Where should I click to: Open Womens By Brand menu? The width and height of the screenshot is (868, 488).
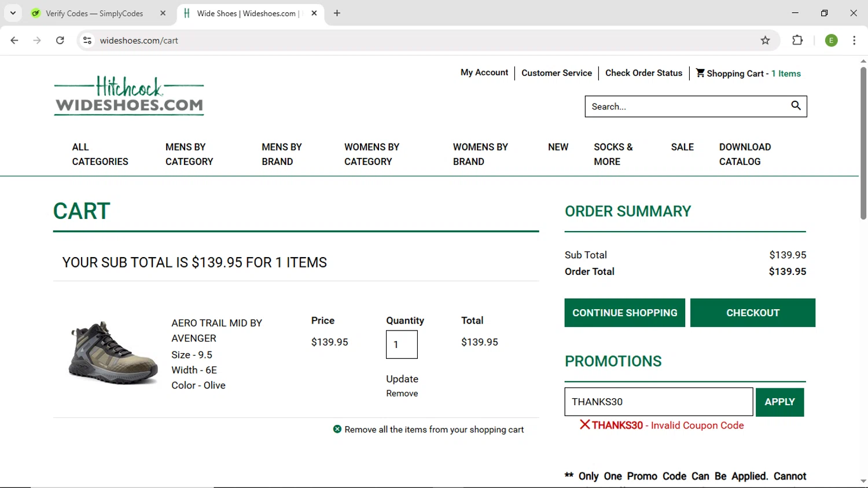pyautogui.click(x=480, y=154)
